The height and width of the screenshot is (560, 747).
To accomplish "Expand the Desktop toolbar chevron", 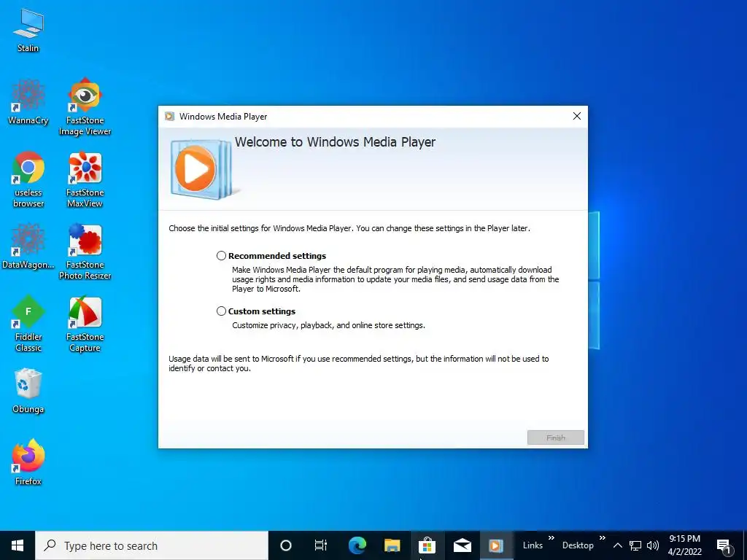I will point(602,538).
